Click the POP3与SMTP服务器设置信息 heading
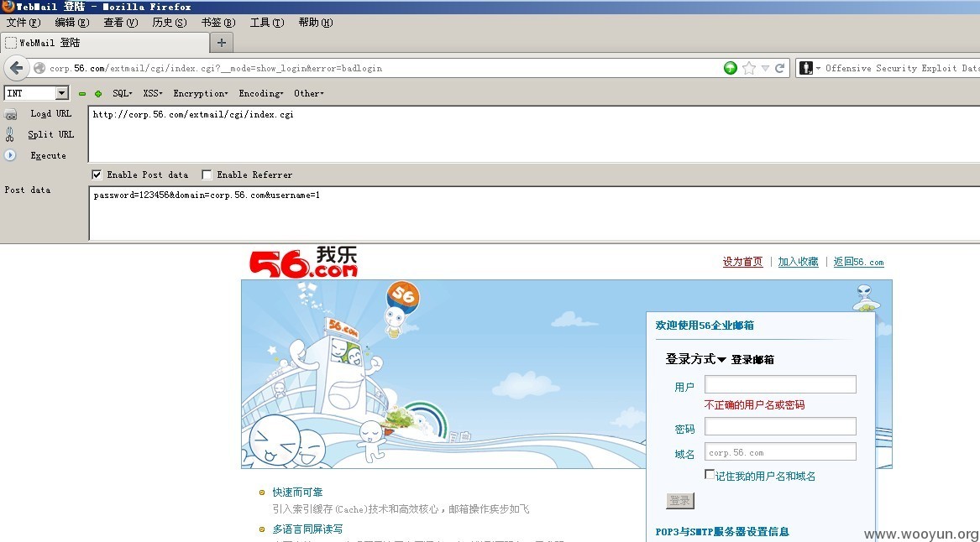The height and width of the screenshot is (542, 980). coord(722,532)
